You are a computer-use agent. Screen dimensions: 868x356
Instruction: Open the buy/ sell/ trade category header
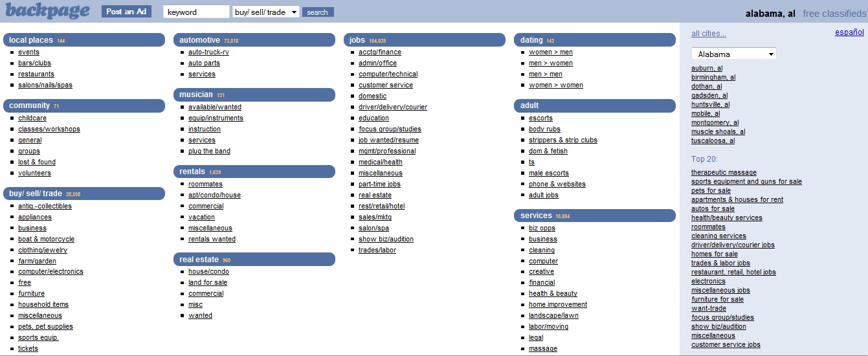click(84, 194)
